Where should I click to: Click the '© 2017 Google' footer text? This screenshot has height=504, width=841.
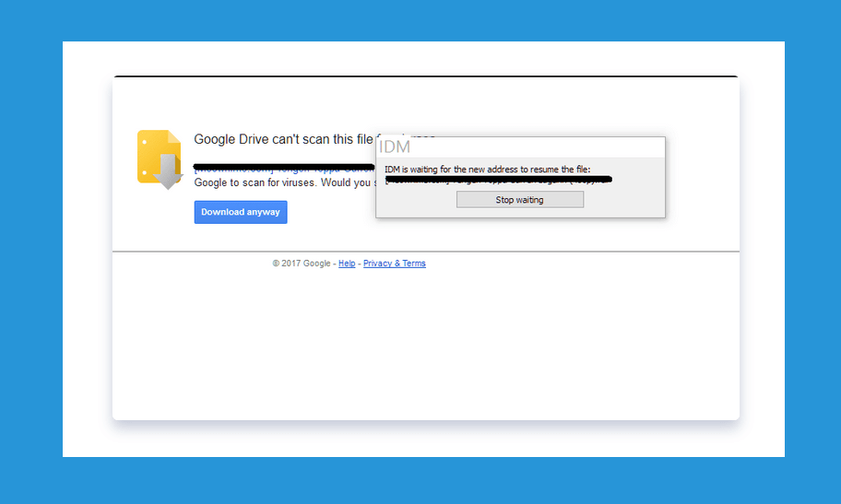[302, 264]
